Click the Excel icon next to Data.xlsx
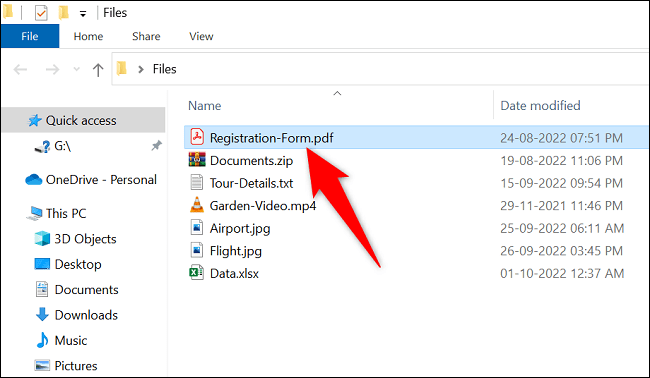This screenshot has height=378, width=650. pyautogui.click(x=196, y=273)
